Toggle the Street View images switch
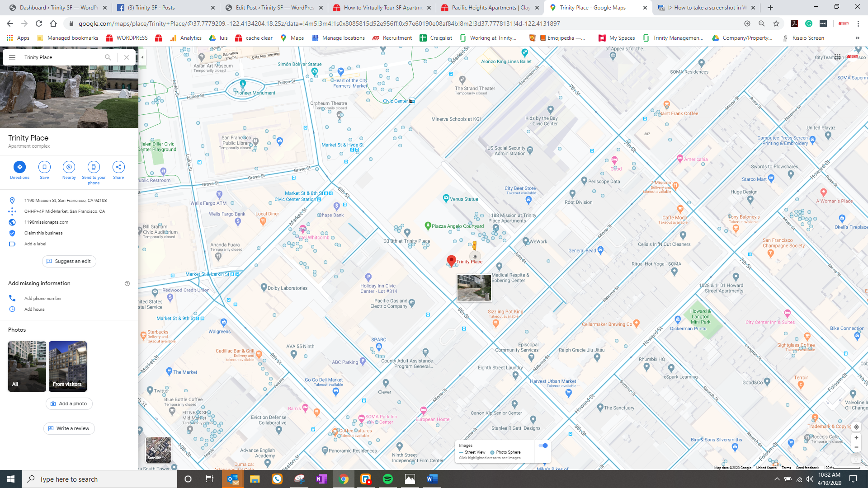Screen dimensions: 868x488 [x=543, y=446]
